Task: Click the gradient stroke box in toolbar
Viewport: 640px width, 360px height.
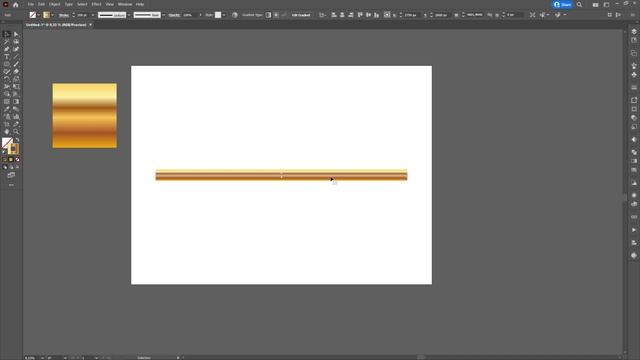Action: coord(13,149)
